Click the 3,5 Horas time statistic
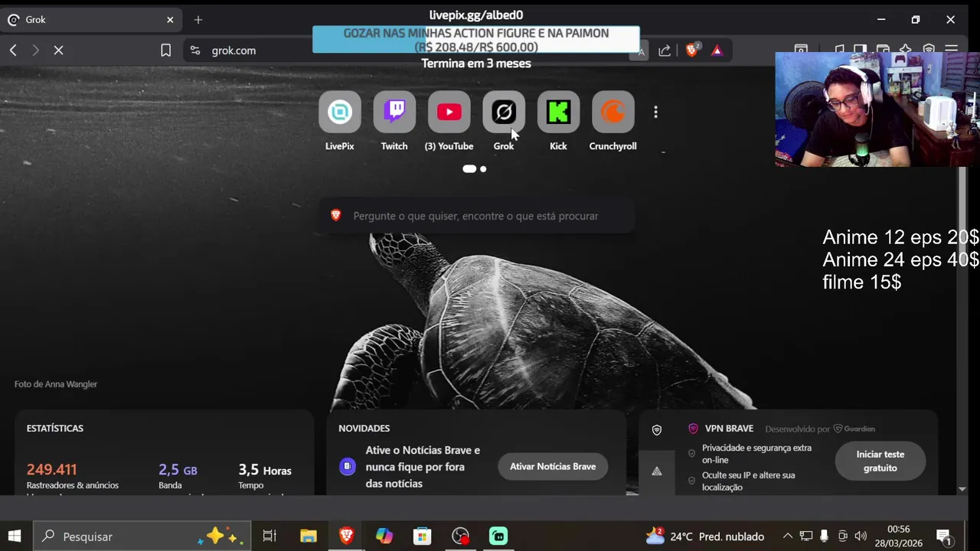Screen dimensions: 980x551 pos(265,470)
